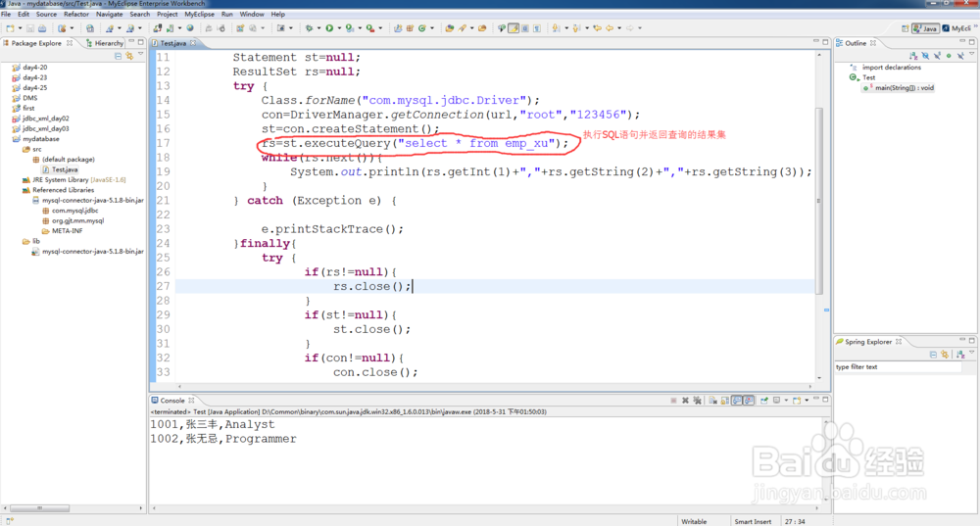Click the New Java Package icon
This screenshot has width=980, height=526.
click(x=410, y=28)
